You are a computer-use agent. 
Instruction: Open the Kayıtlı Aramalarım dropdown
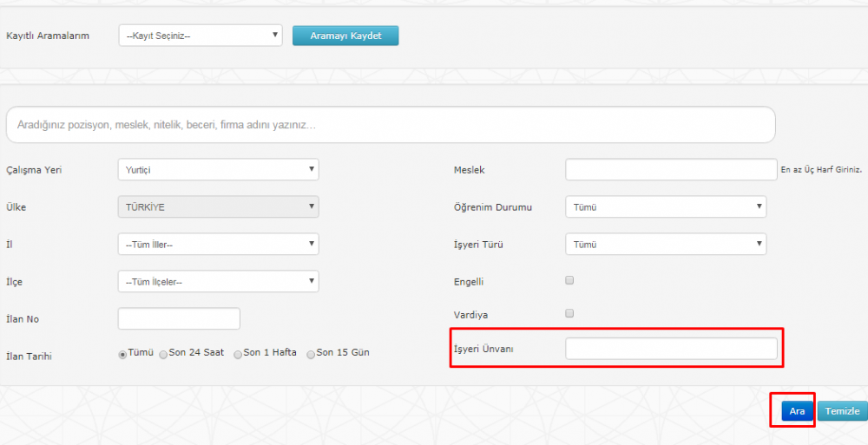tap(201, 36)
